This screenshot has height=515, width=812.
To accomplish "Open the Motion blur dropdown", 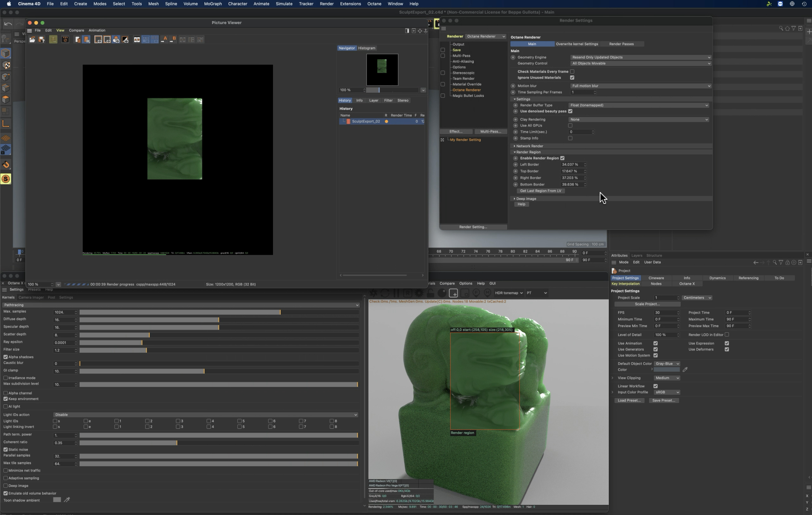I will pyautogui.click(x=641, y=86).
